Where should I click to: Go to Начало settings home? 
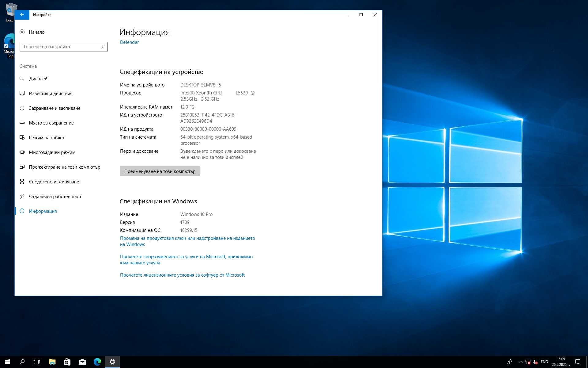point(36,32)
